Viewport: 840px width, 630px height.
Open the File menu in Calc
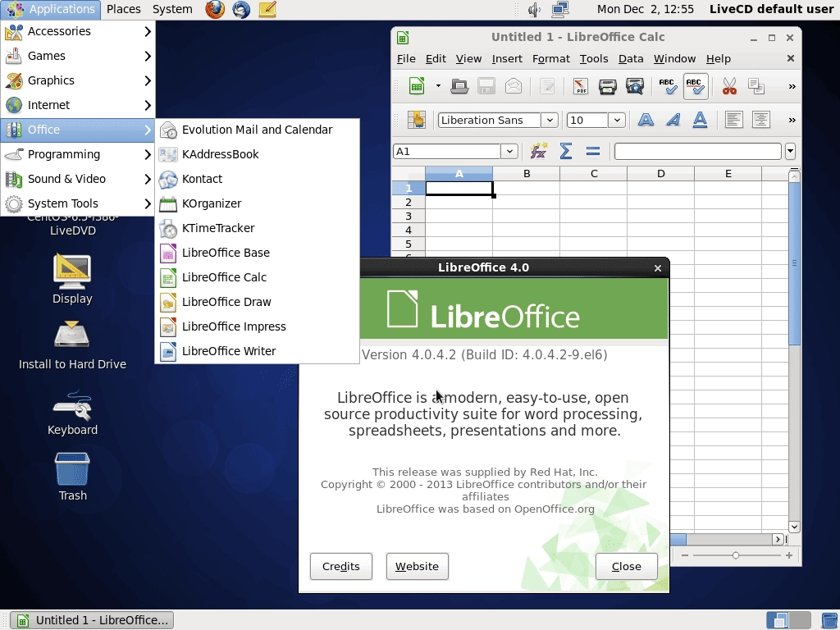click(406, 58)
